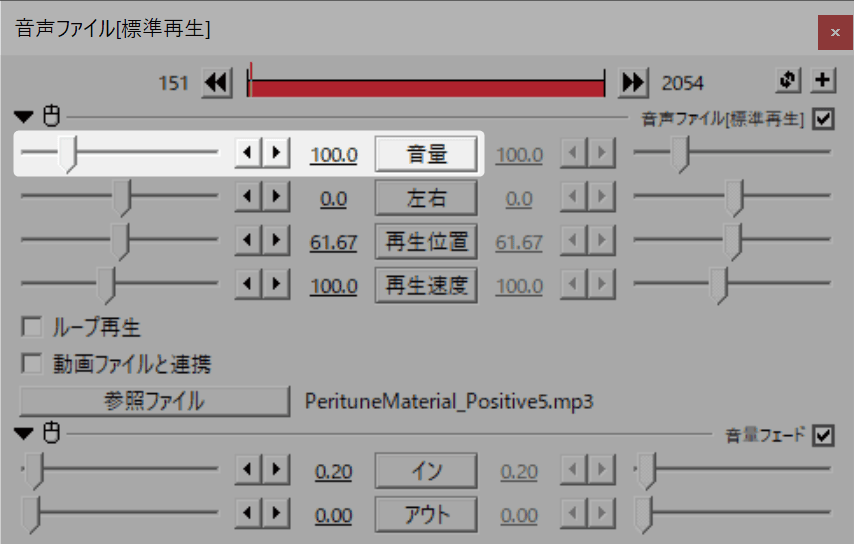Open the アウト movement type button
Image resolution: width=854 pixels, height=544 pixels.
point(426,514)
